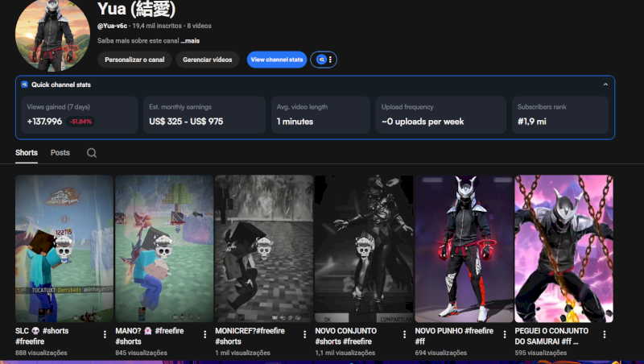Click the -51,84% change badge
644x364 pixels.
80,122
